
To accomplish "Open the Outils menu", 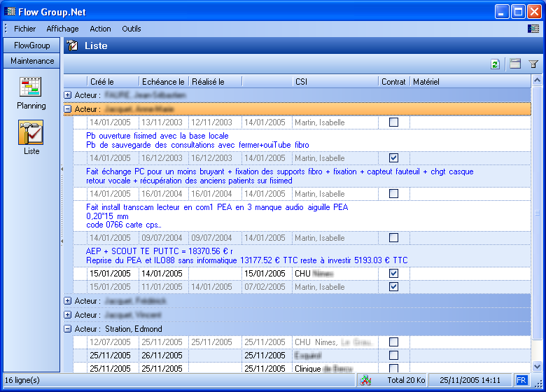I will pos(131,29).
